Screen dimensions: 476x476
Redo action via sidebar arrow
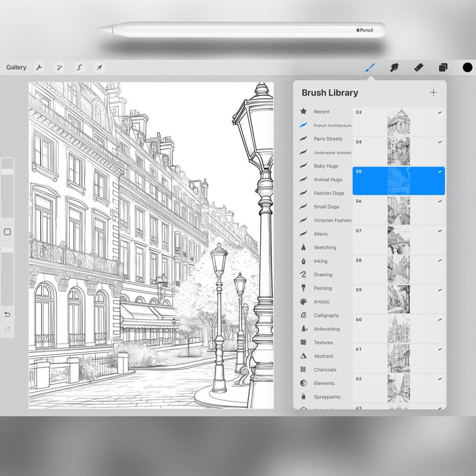[7, 329]
